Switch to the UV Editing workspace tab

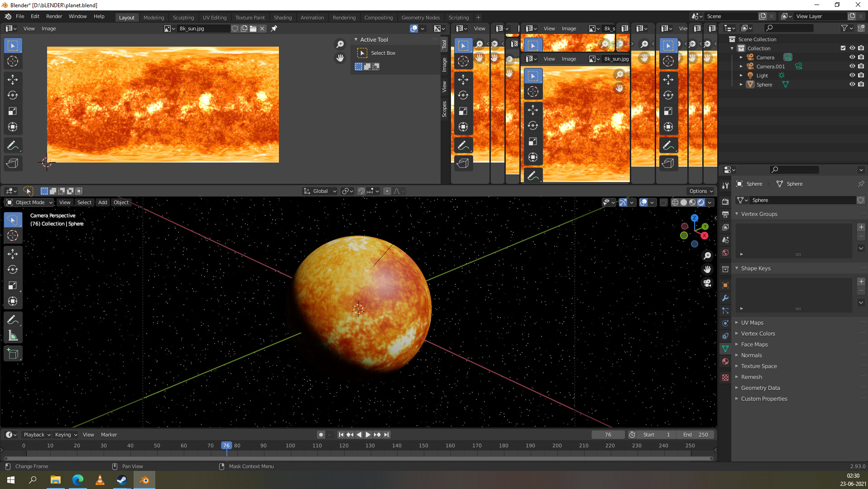click(215, 18)
